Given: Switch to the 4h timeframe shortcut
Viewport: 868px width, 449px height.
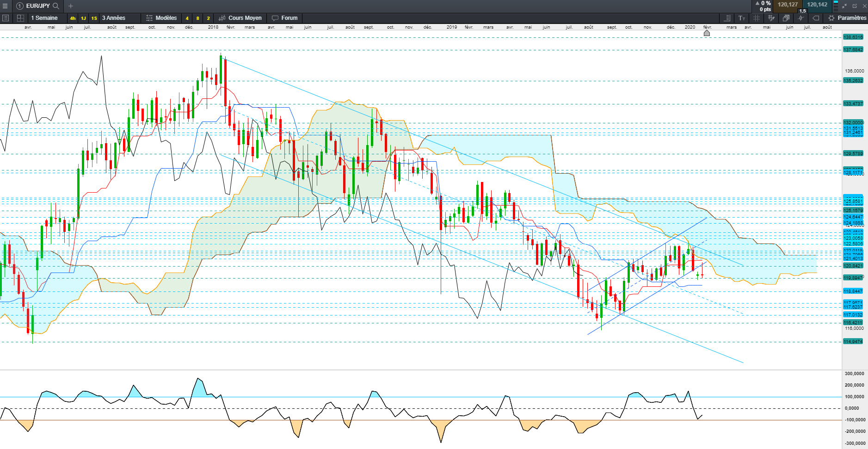Looking at the screenshot, I should tap(73, 18).
